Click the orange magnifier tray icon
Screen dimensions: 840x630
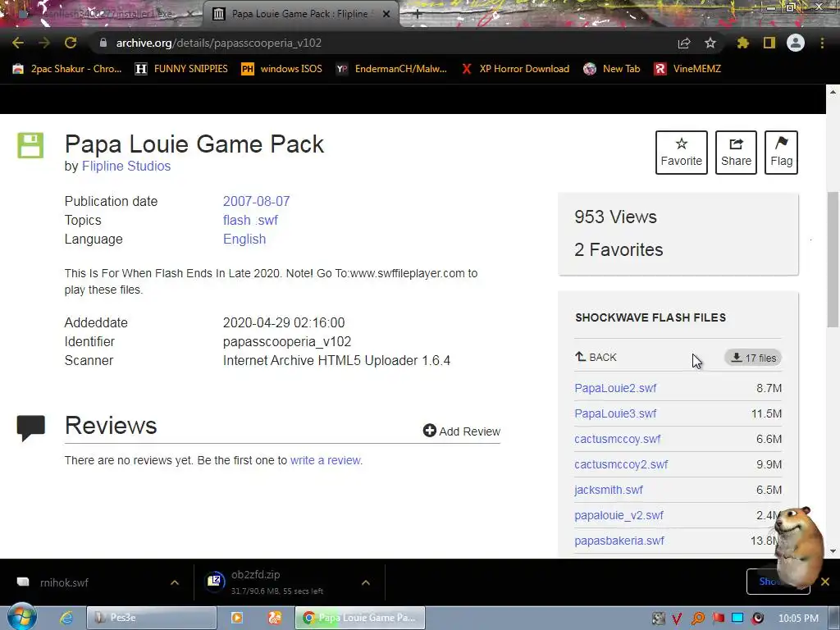click(698, 619)
